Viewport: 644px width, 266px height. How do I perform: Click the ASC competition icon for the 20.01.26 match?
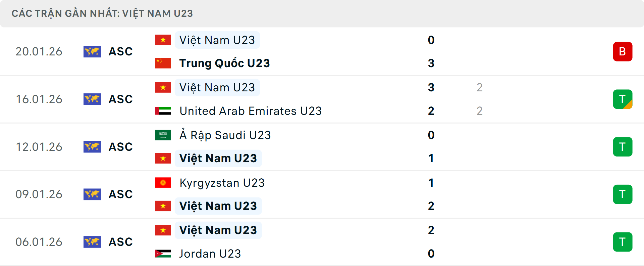pos(92,51)
